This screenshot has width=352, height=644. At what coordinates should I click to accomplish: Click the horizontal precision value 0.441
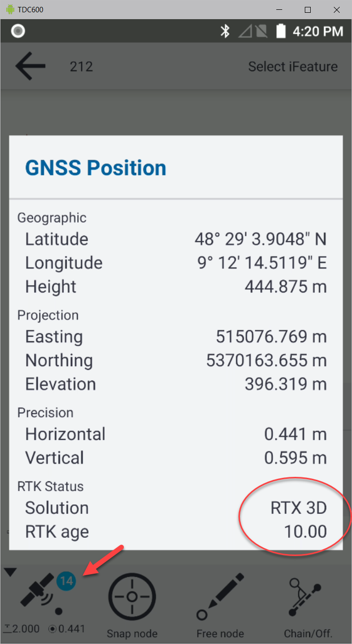[295, 434]
